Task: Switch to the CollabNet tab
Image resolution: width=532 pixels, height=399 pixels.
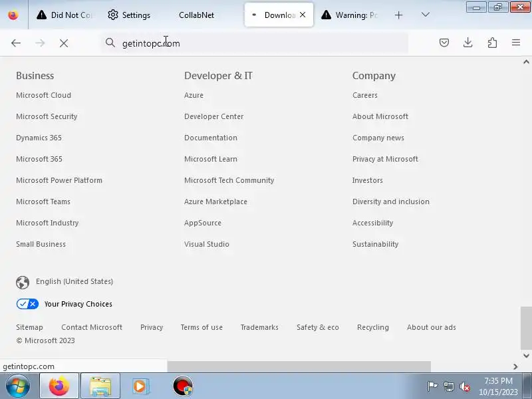Action: [x=196, y=15]
